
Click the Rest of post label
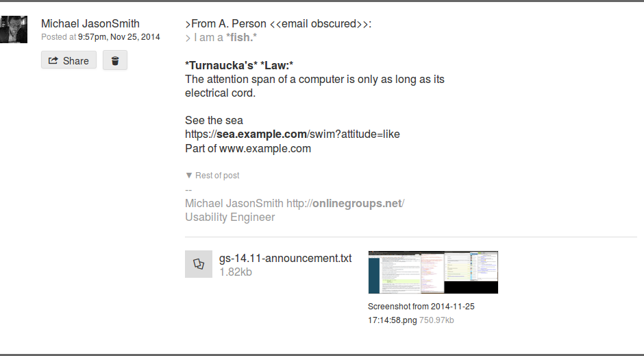point(217,176)
